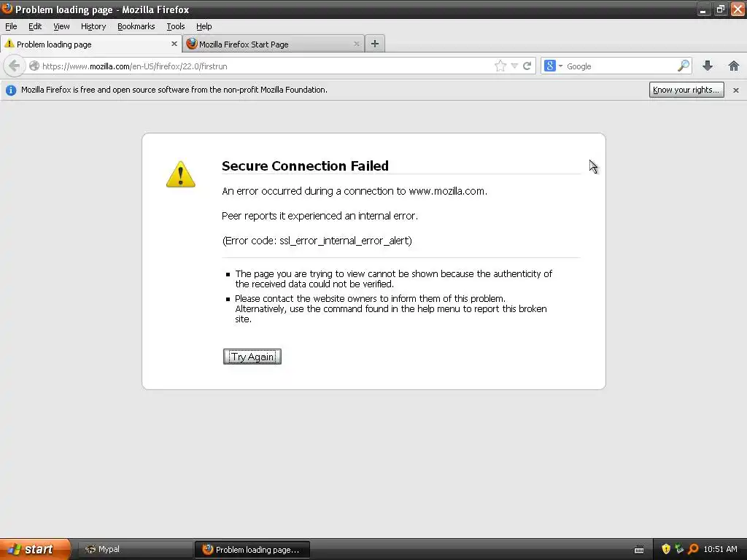Open the Tools menu
Image resolution: width=747 pixels, height=560 pixels.
pos(176,26)
